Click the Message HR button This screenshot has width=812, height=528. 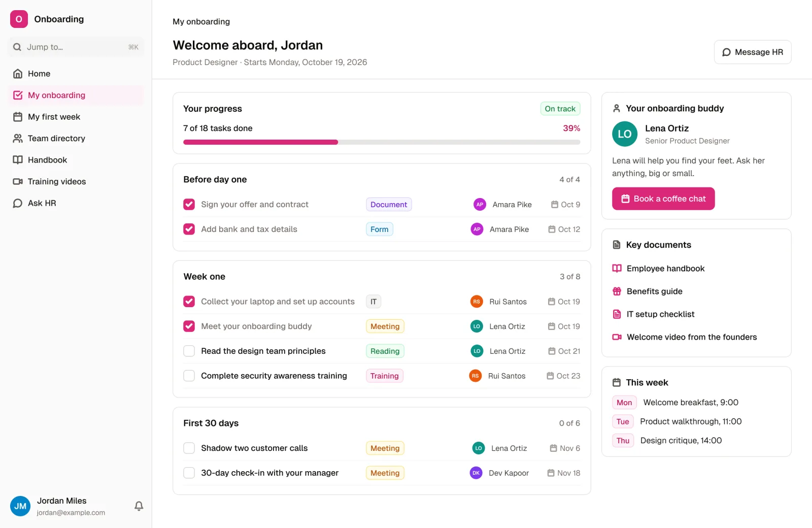[753, 52]
